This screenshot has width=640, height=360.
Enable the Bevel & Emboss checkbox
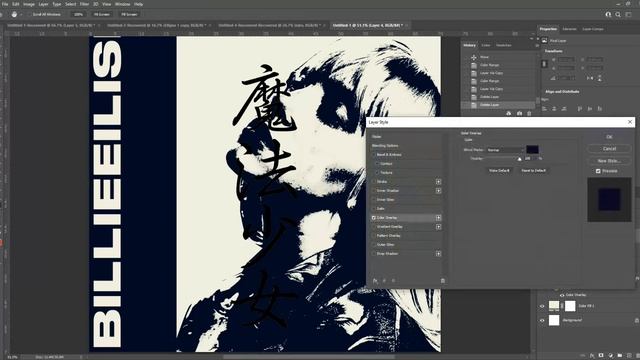(x=373, y=155)
